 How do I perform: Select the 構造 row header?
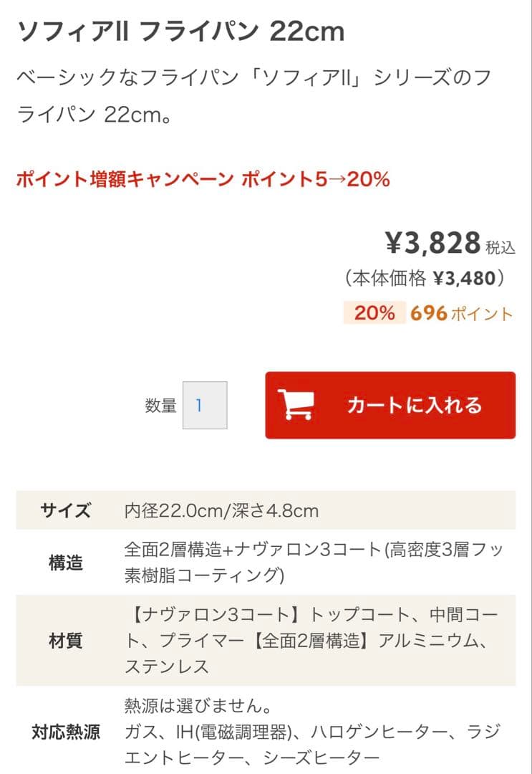tap(66, 563)
